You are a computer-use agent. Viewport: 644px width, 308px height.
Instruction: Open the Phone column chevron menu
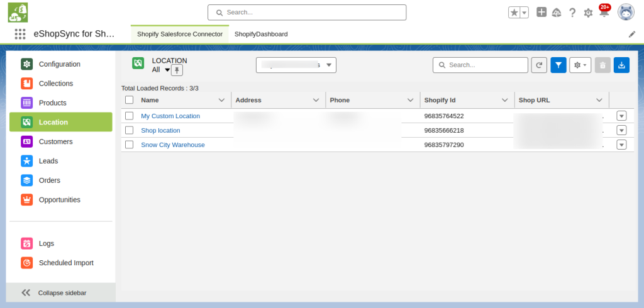coord(410,100)
